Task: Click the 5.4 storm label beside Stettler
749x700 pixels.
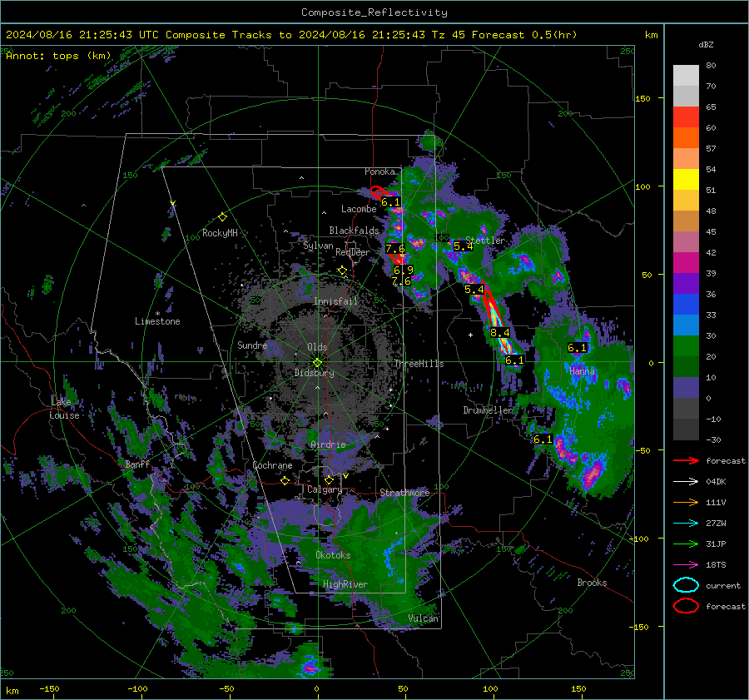Action: point(463,246)
